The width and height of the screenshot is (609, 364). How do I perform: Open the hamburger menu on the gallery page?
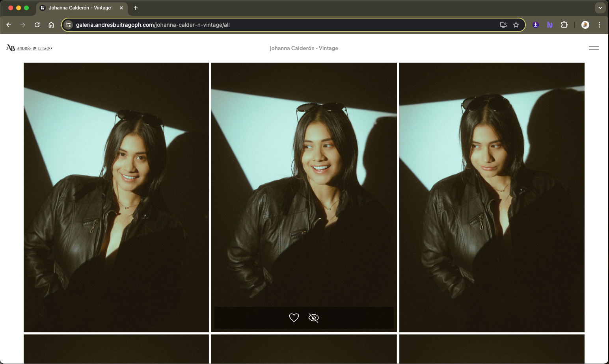[x=594, y=48]
